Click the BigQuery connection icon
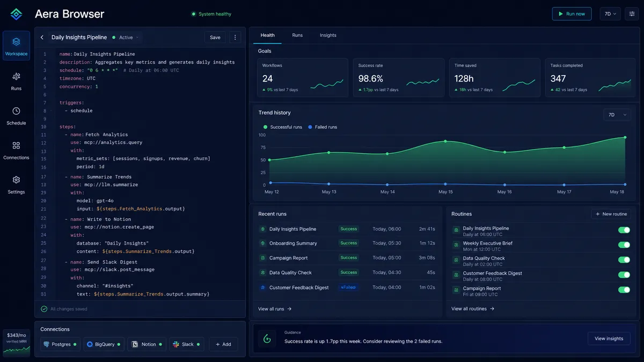The image size is (644, 362). (90, 344)
